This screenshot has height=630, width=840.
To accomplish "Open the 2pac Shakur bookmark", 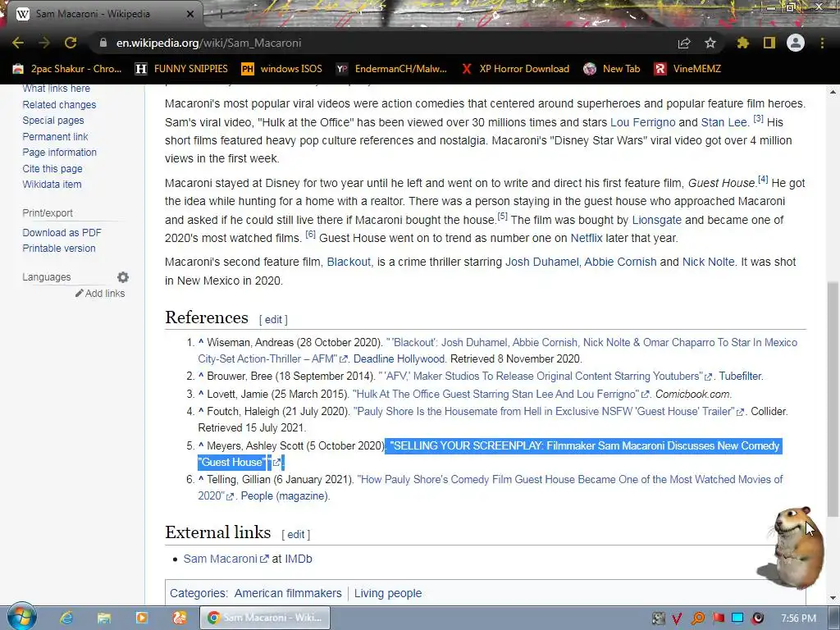I will click(x=67, y=69).
